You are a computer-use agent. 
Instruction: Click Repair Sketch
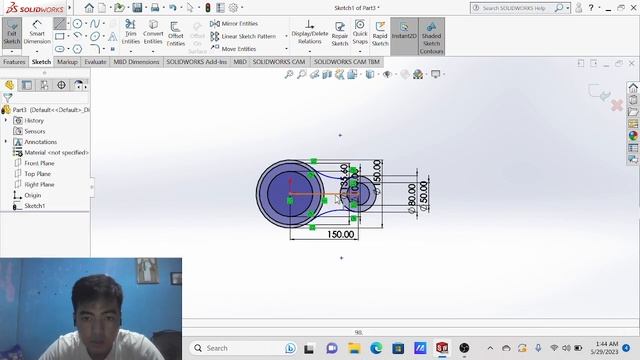pos(340,33)
